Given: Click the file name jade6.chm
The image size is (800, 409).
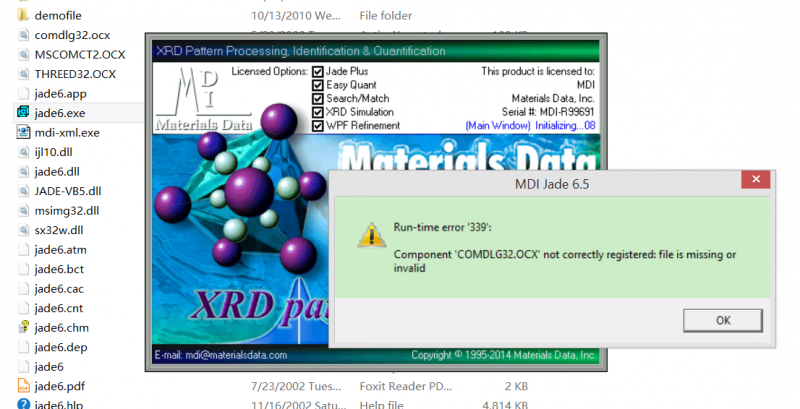Looking at the screenshot, I should pos(61,328).
